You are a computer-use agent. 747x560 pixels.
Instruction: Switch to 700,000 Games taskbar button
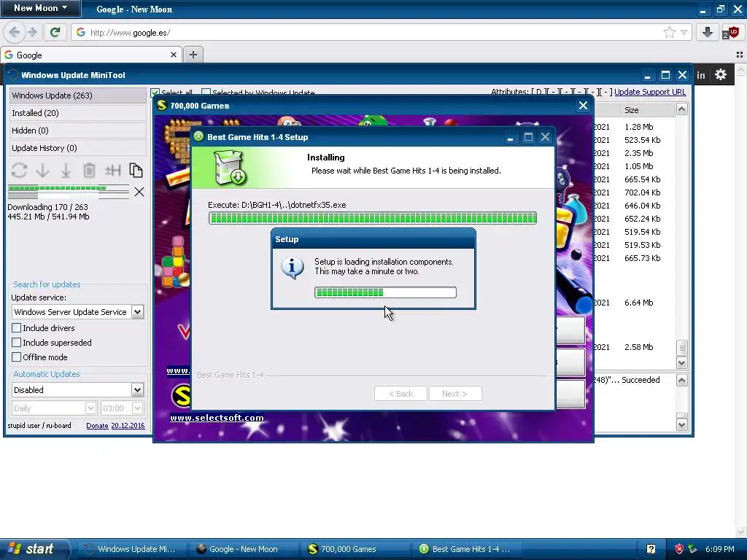(x=355, y=549)
